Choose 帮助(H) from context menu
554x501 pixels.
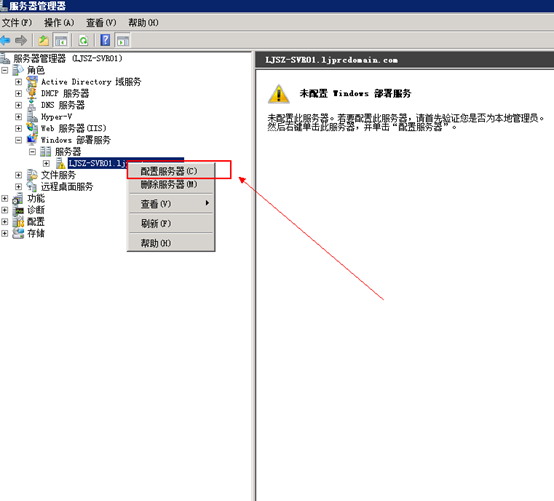(171, 243)
